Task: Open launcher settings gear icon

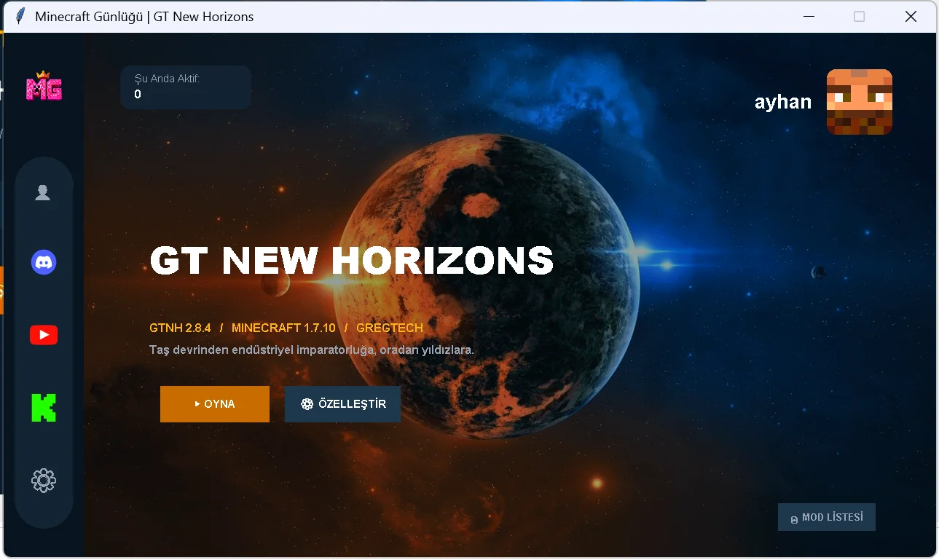Action: (x=44, y=481)
